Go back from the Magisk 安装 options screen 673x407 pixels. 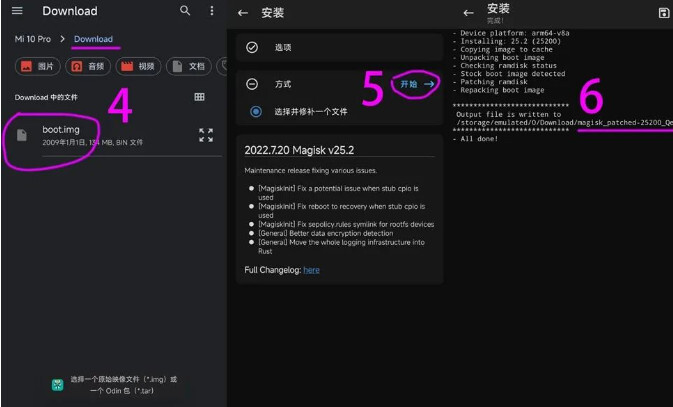[x=243, y=13]
